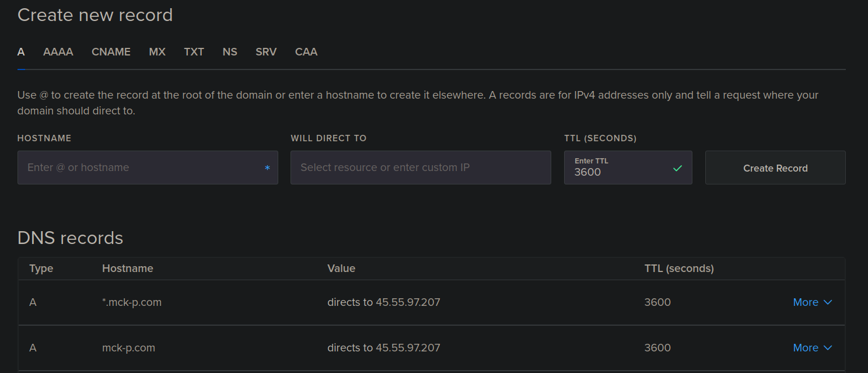Image resolution: width=868 pixels, height=373 pixels.
Task: Open More menu for mck-p.com record
Action: pos(806,348)
